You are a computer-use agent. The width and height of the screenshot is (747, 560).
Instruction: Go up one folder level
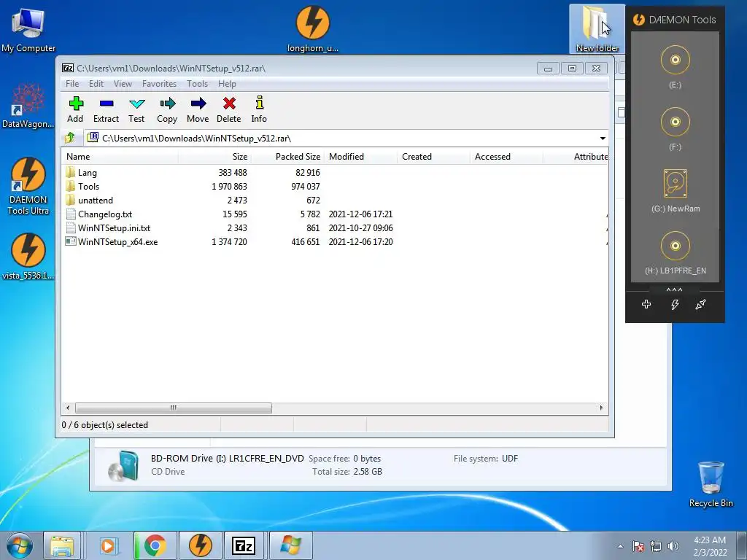(70, 138)
